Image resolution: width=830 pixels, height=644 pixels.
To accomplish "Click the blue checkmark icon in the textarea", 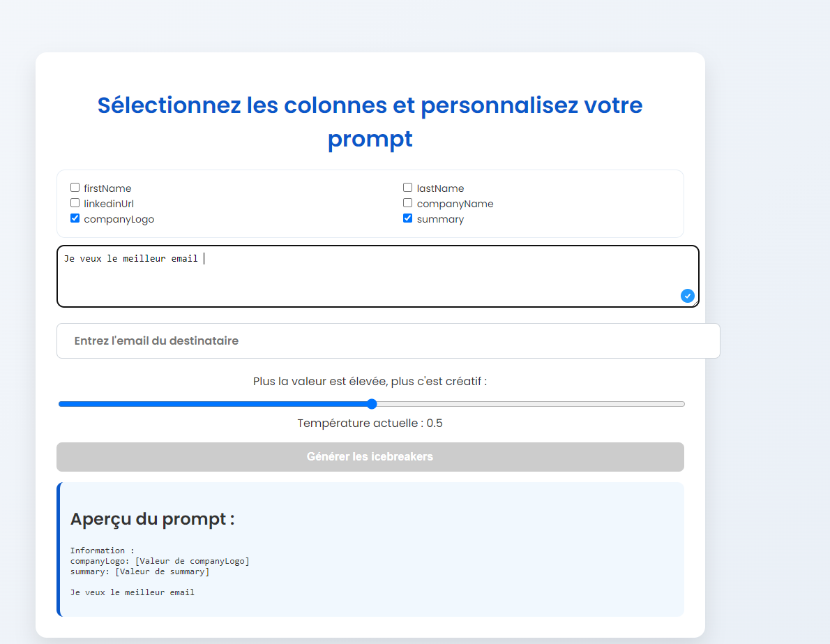I will [x=687, y=296].
